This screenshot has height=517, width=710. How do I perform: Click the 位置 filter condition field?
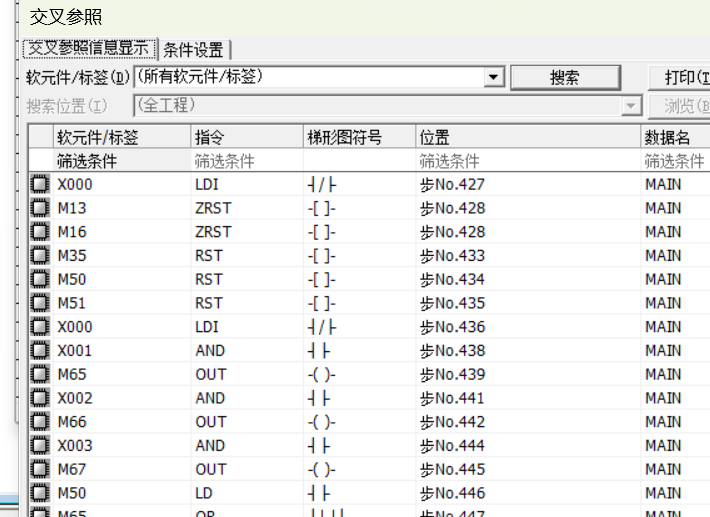point(527,161)
